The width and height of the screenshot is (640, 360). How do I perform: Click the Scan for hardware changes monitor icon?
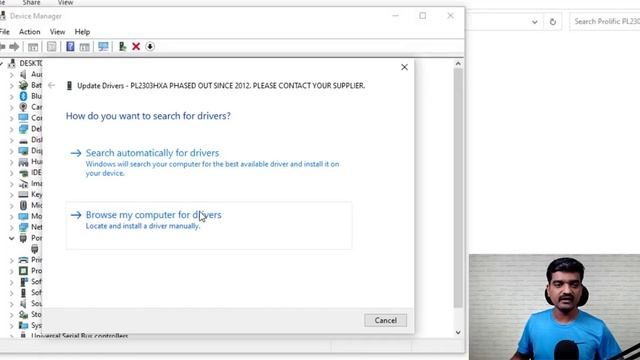point(103,47)
